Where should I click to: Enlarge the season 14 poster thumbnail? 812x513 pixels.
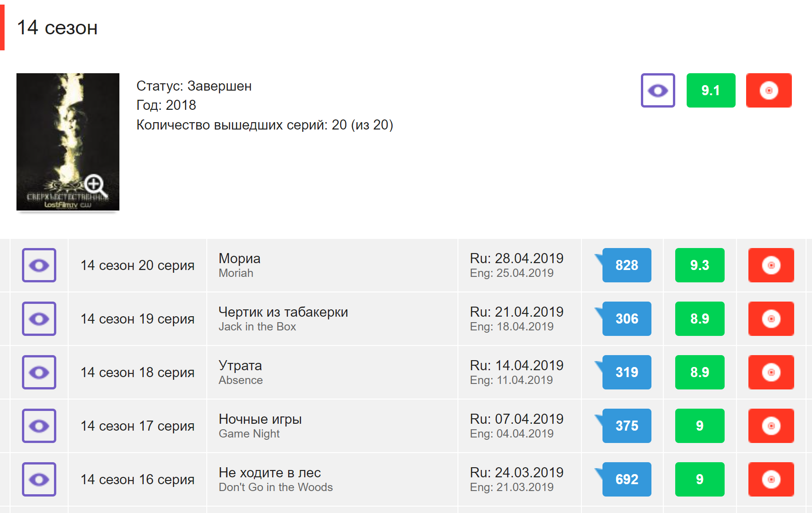68,141
